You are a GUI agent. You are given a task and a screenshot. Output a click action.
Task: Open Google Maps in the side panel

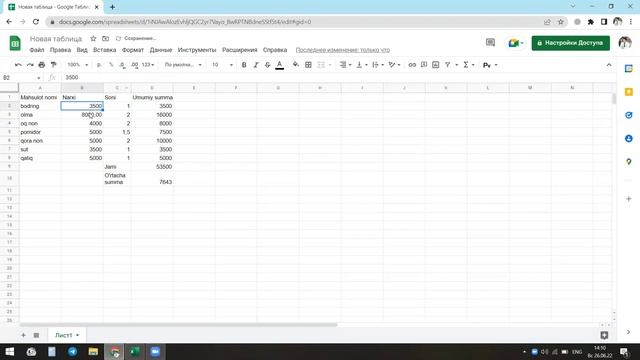pos(629,162)
